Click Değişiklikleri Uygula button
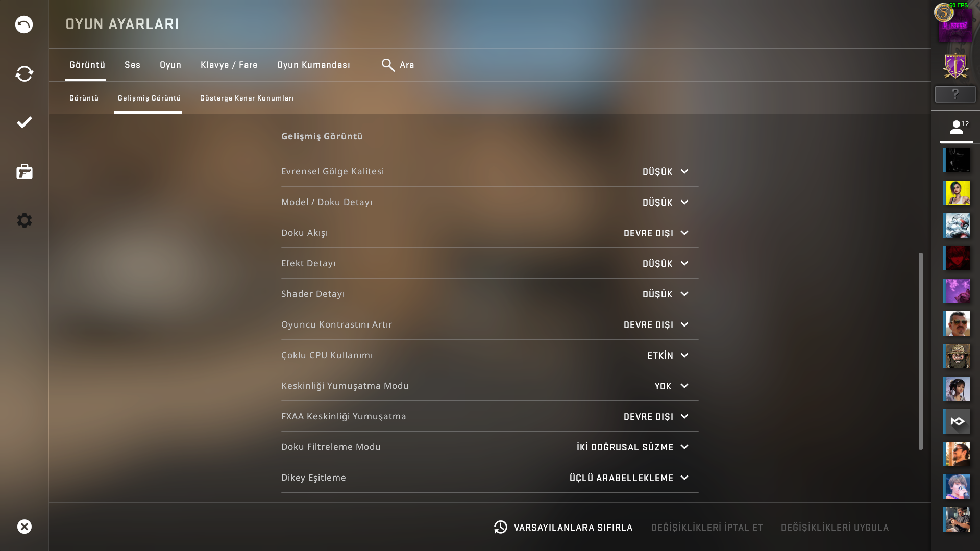Screen dimensions: 980x551 click(x=835, y=528)
